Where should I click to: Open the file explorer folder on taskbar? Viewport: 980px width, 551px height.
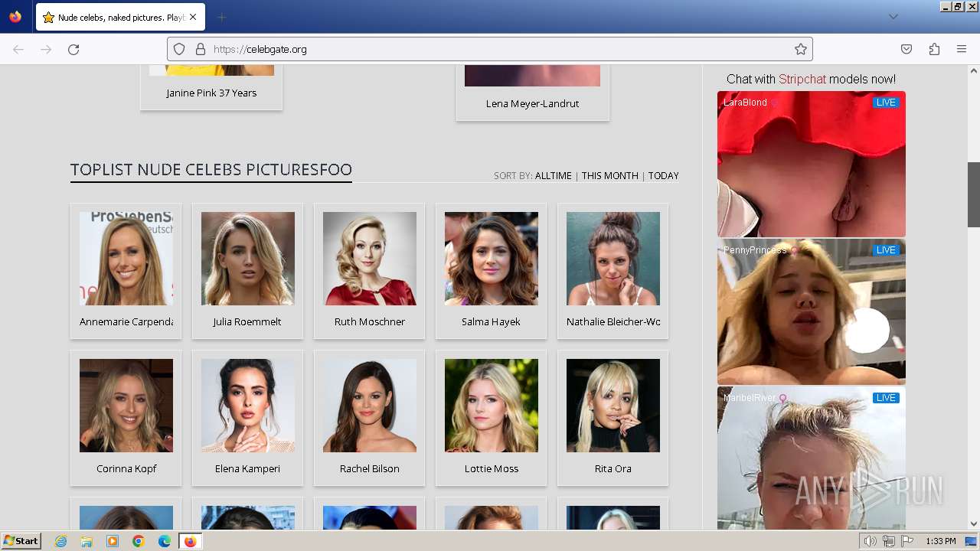pyautogui.click(x=87, y=541)
